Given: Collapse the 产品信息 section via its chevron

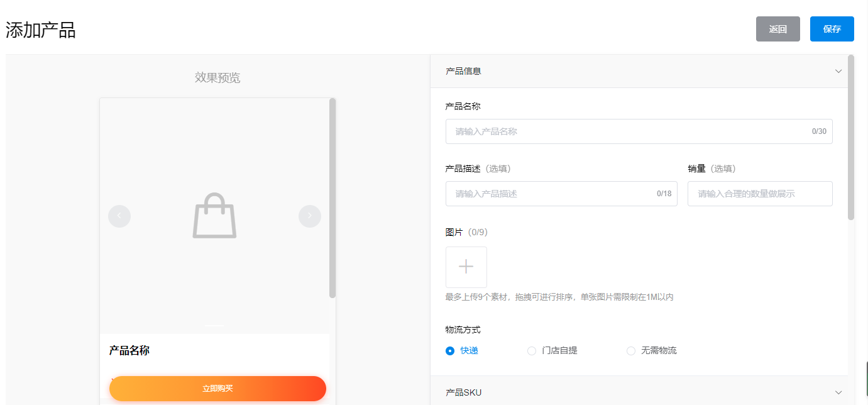Looking at the screenshot, I should [838, 71].
